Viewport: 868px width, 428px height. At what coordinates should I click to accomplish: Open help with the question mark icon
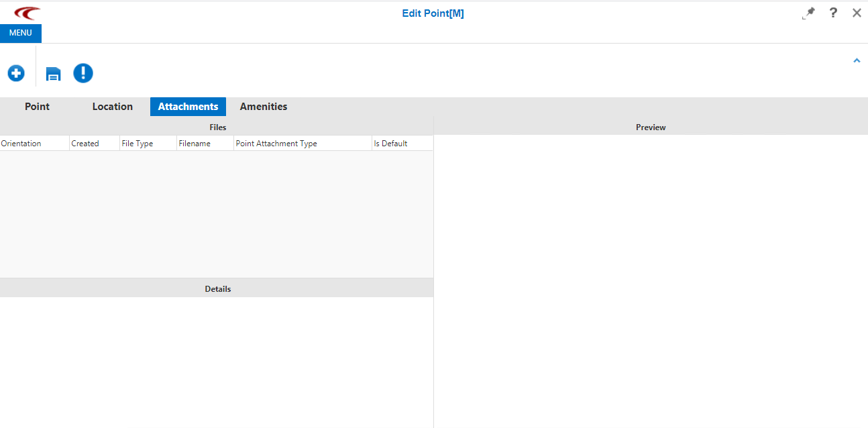[833, 13]
